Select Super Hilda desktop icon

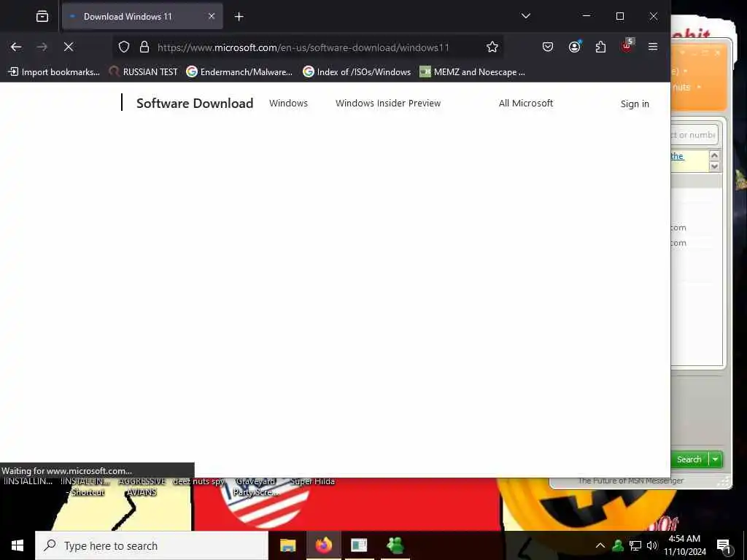(x=312, y=481)
